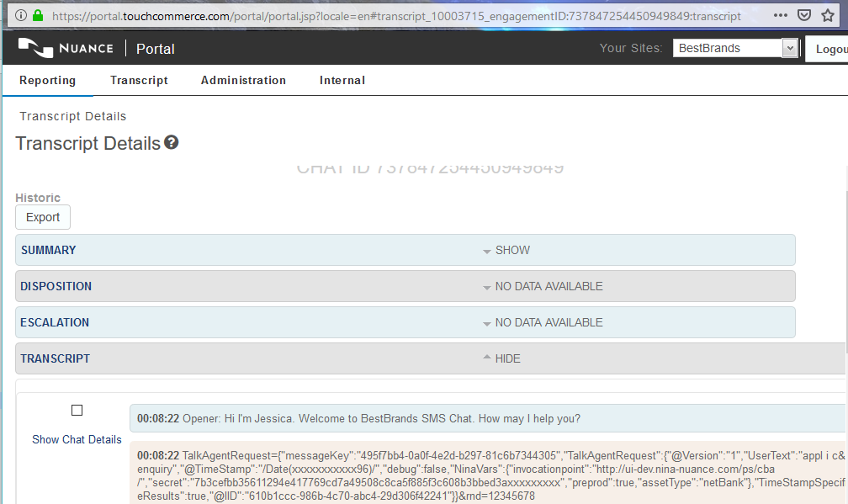Click the ESCALATION section header
This screenshot has width=848, height=504.
(55, 322)
